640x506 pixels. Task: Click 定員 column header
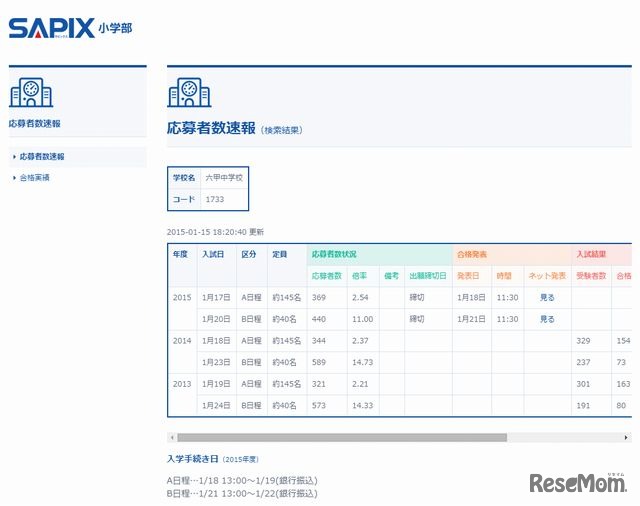point(280,254)
